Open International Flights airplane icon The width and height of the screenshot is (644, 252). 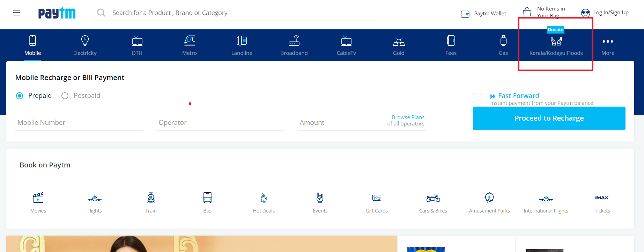coord(546,198)
